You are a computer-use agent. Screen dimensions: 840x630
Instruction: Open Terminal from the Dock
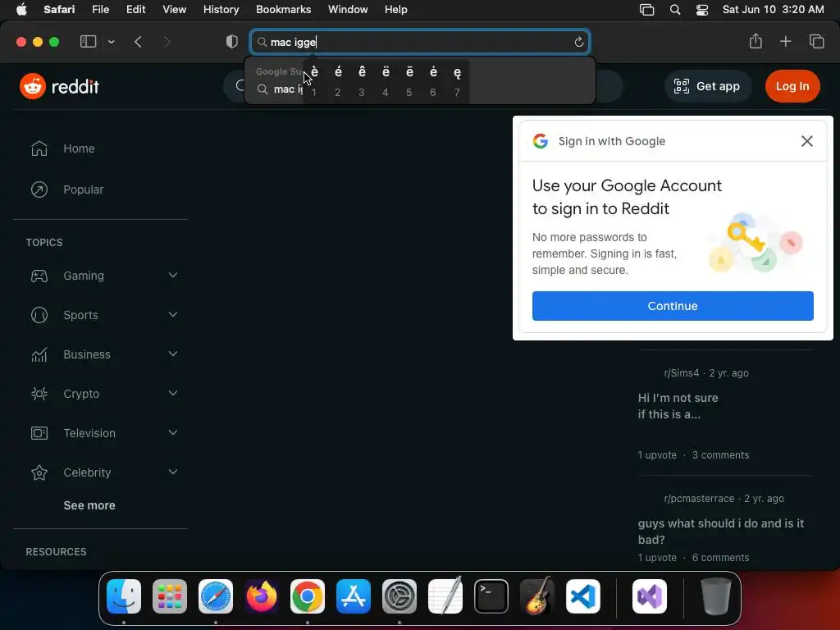(491, 596)
